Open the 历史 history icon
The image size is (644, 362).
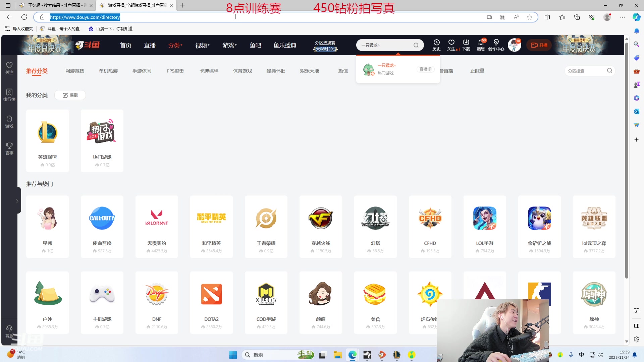point(436,45)
